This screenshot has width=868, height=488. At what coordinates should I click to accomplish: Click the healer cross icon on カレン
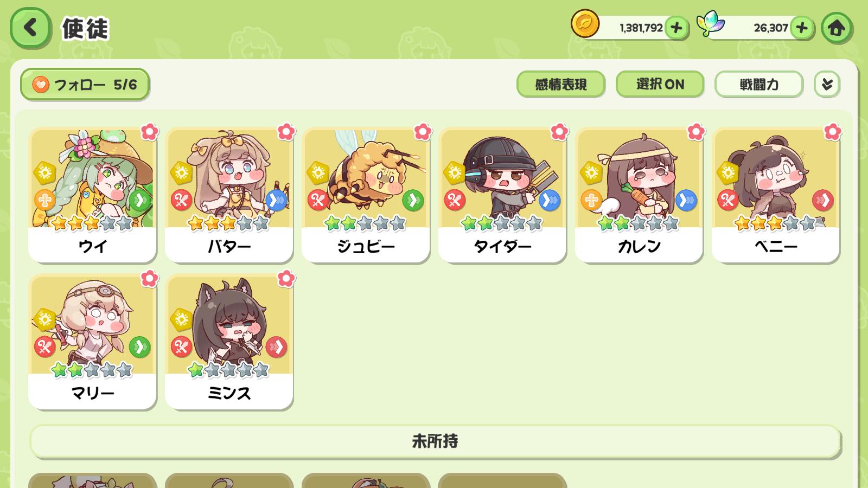pyautogui.click(x=591, y=201)
